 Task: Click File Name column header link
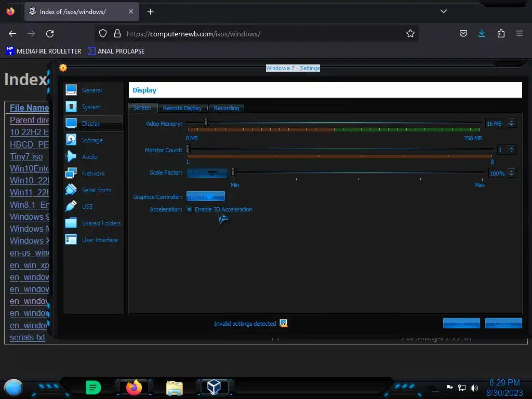(x=30, y=108)
